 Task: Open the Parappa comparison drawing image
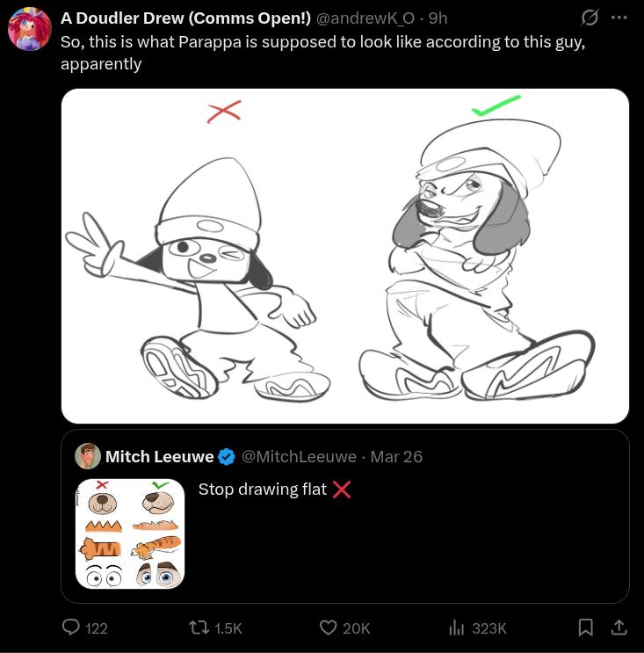click(345, 256)
